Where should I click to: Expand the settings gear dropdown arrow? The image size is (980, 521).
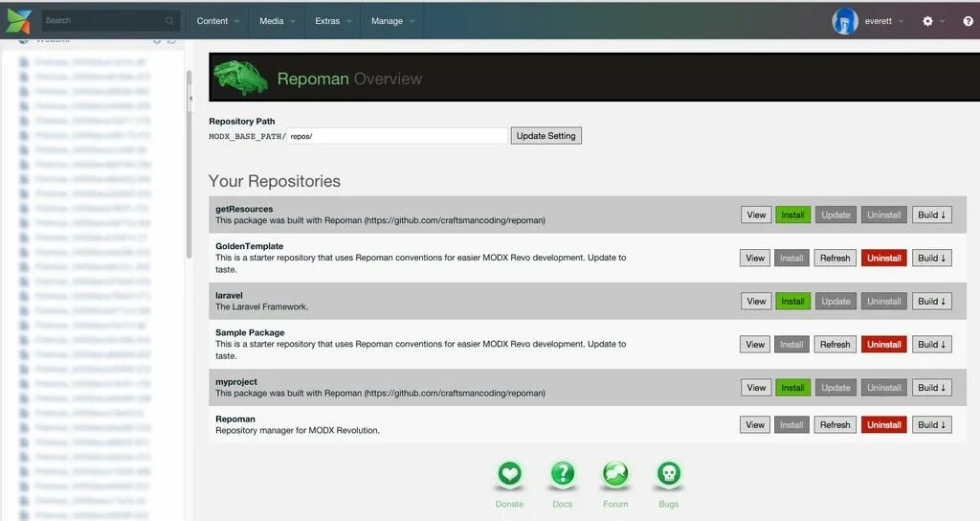942,21
